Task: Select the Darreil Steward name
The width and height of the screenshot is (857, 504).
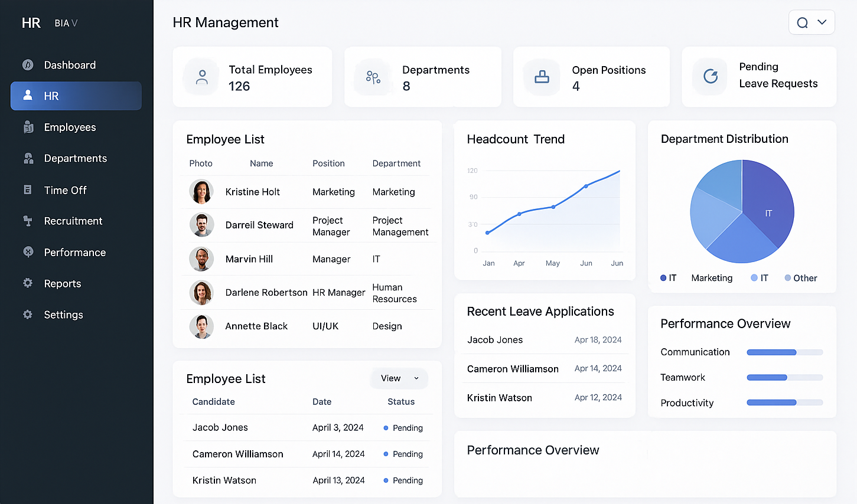Action: pos(259,225)
